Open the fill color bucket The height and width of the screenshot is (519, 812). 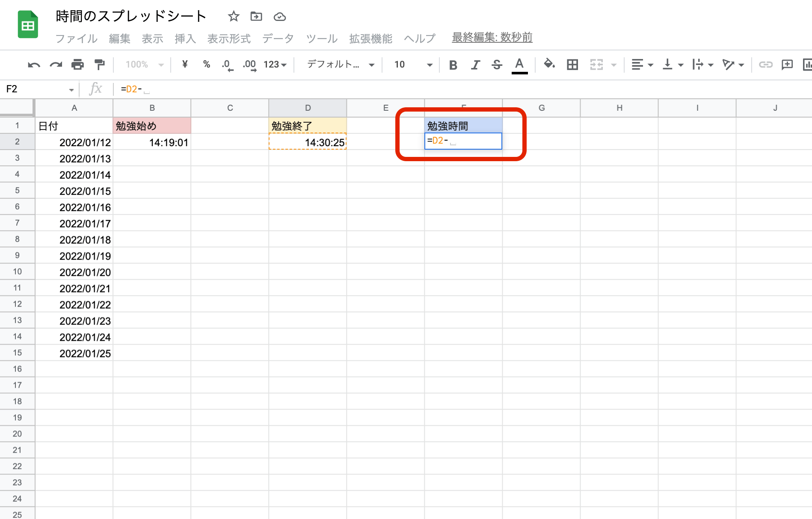[549, 64]
